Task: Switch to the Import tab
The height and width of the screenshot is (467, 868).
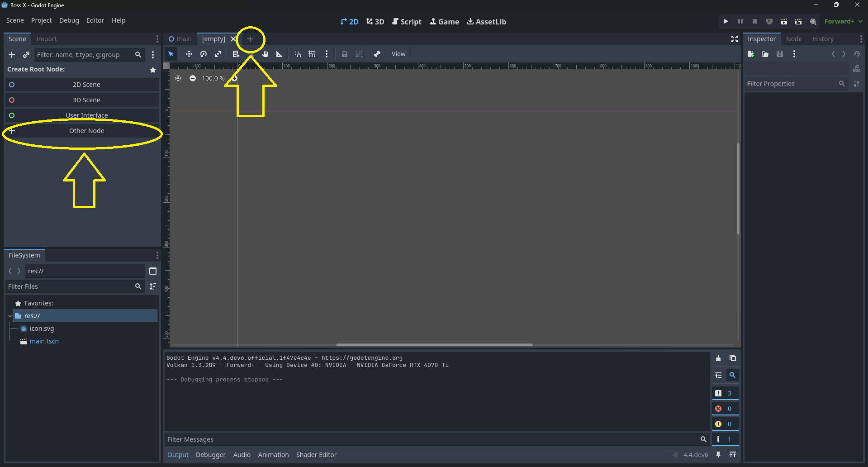Action: click(47, 39)
